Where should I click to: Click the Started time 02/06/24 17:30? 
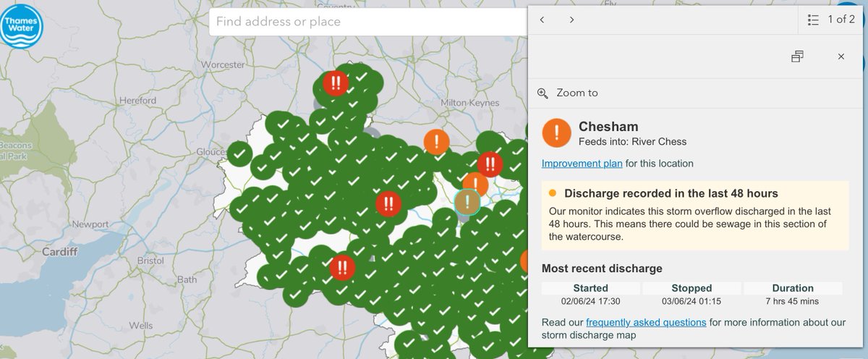point(591,301)
